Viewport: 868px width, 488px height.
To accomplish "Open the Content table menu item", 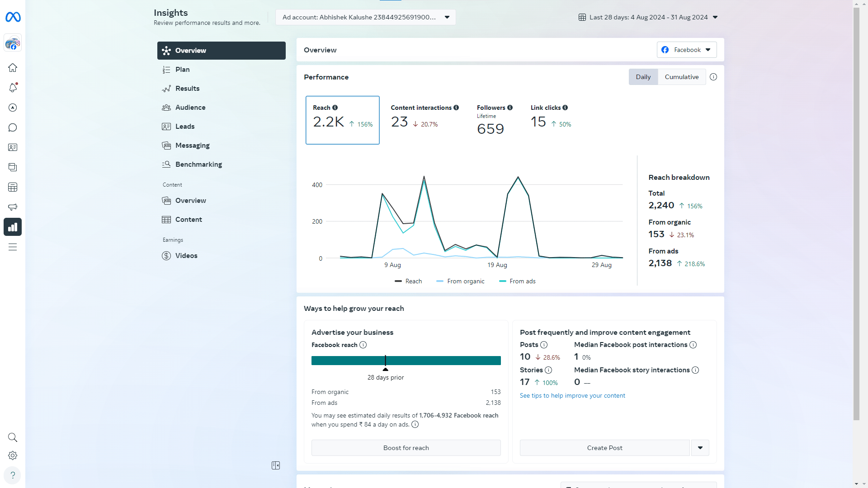I will (222, 220).
